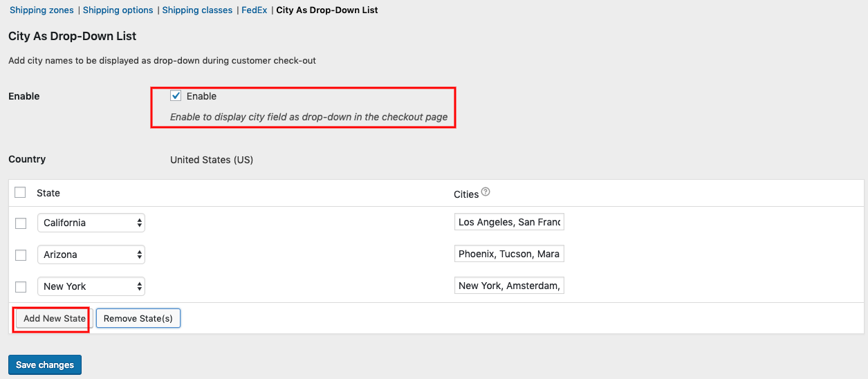868x379 pixels.
Task: Tick the select-all checkbox beside State header
Action: [20, 193]
